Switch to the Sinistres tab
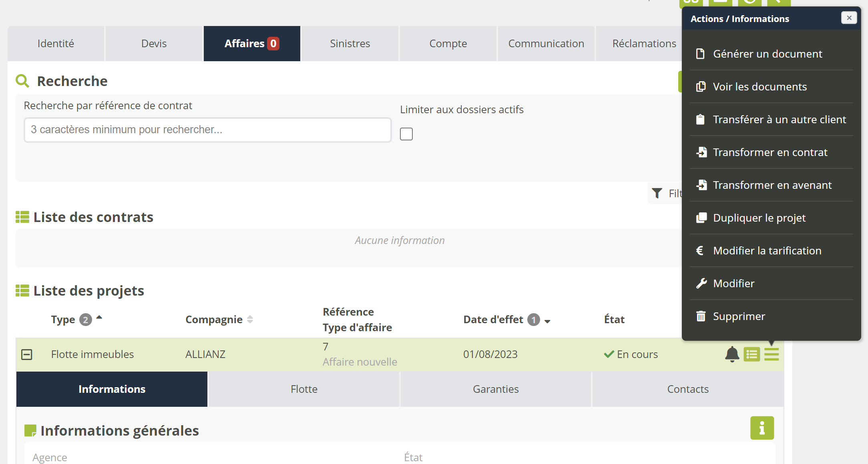Screen dimensions: 868x464 (x=350, y=44)
